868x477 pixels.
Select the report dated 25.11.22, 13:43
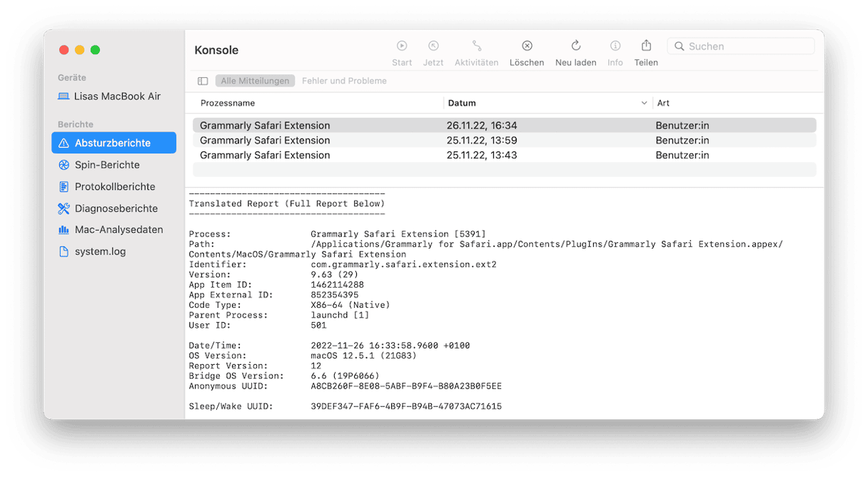[x=504, y=155]
